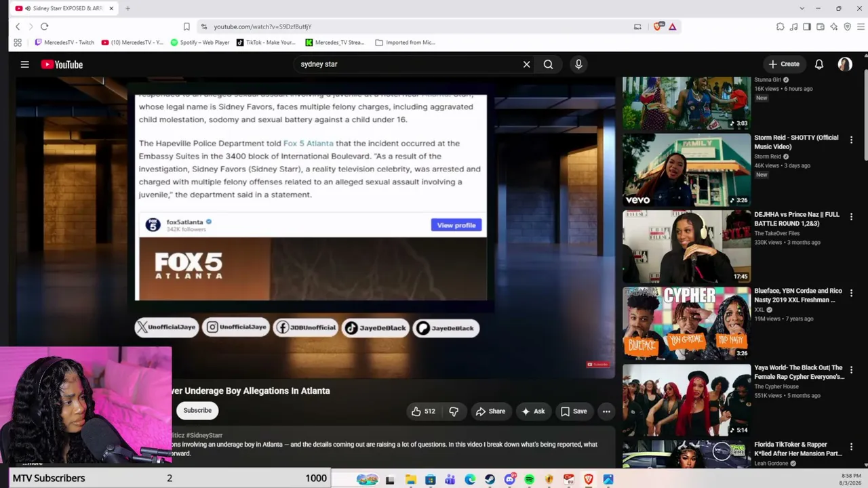Open more actions under the video
The width and height of the screenshot is (868, 488).
click(606, 411)
